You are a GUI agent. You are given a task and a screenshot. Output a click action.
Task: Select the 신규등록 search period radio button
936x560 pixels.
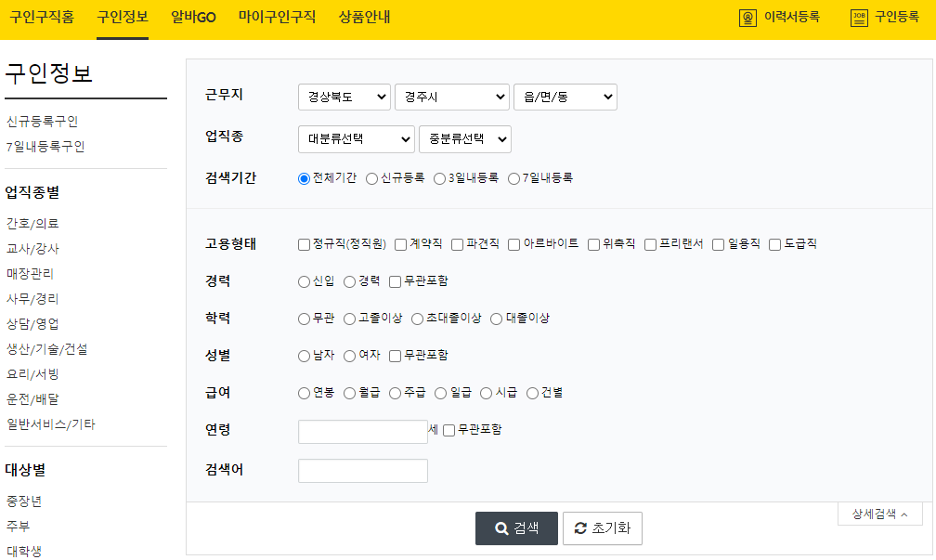371,177
